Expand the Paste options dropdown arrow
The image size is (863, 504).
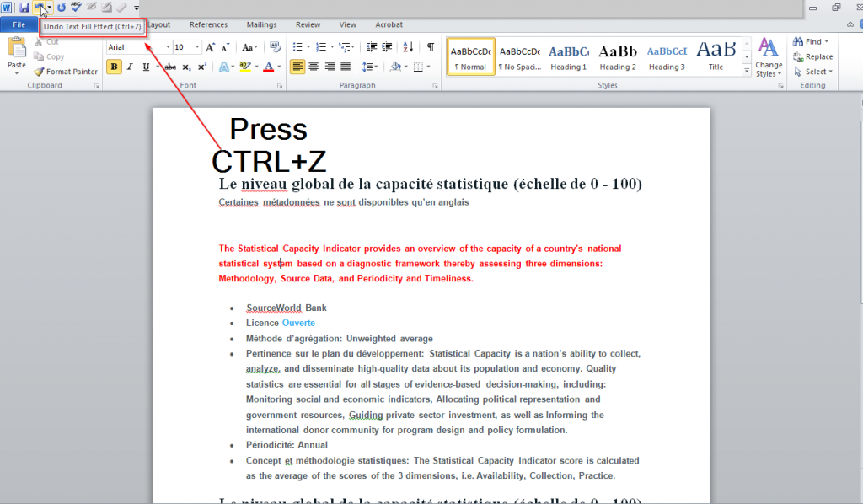click(17, 73)
